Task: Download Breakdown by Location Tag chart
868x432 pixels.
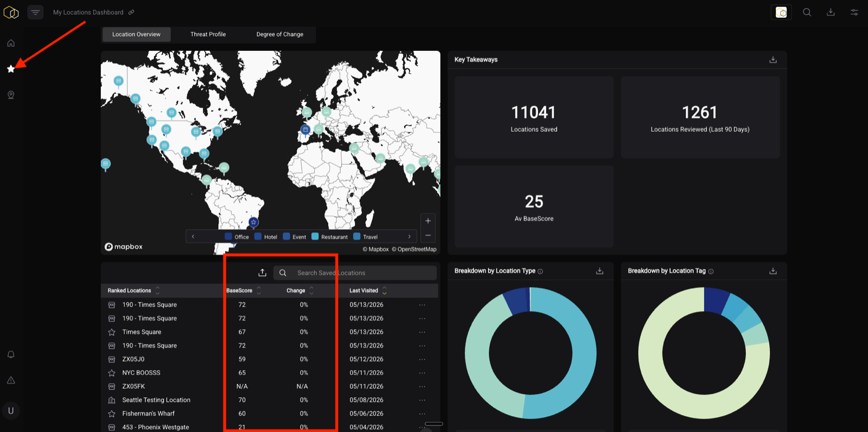Action: [773, 271]
